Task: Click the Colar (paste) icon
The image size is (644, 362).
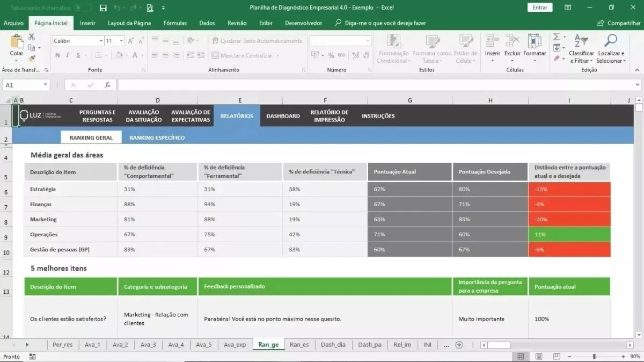Action: pos(17,41)
